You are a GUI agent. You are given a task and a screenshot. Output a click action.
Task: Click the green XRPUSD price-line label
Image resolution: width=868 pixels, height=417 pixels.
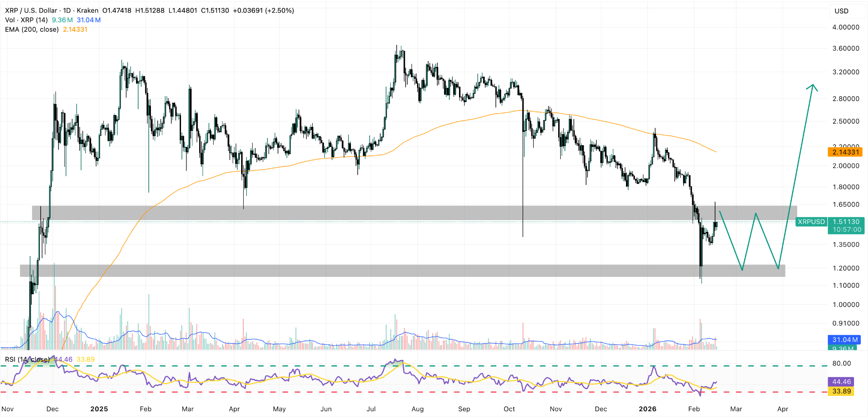click(x=811, y=221)
